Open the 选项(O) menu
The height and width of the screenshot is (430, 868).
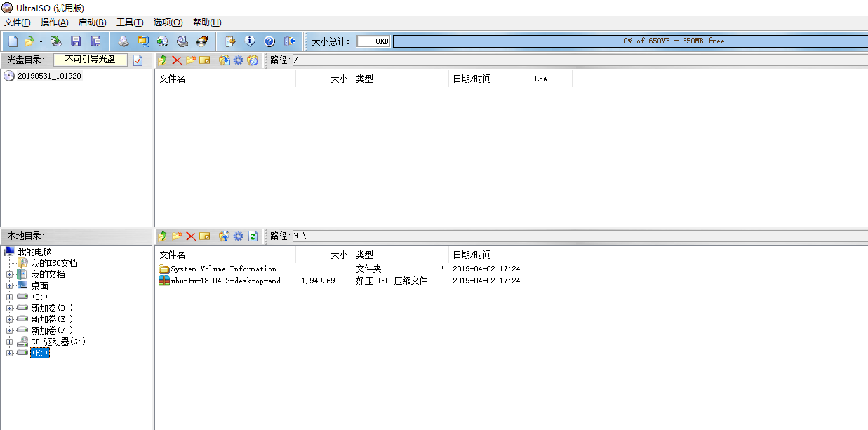tap(168, 22)
